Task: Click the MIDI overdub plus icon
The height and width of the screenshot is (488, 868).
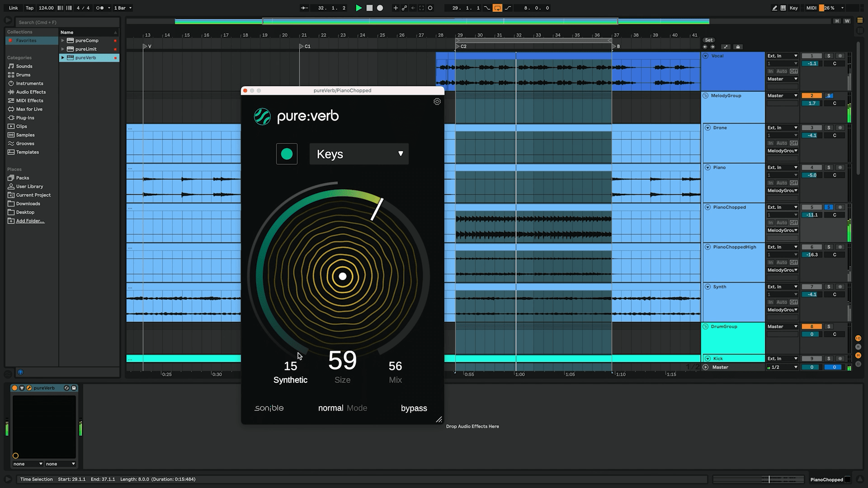Action: pyautogui.click(x=396, y=8)
